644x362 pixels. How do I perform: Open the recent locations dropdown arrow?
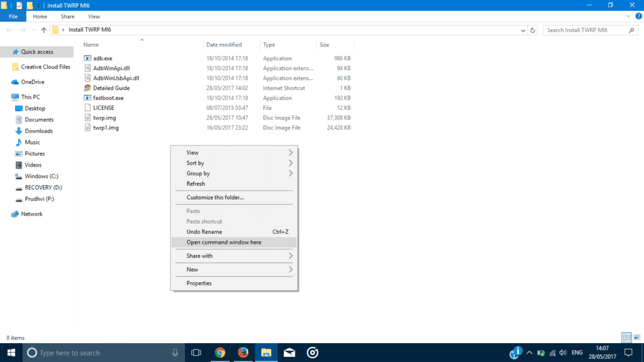tap(34, 30)
